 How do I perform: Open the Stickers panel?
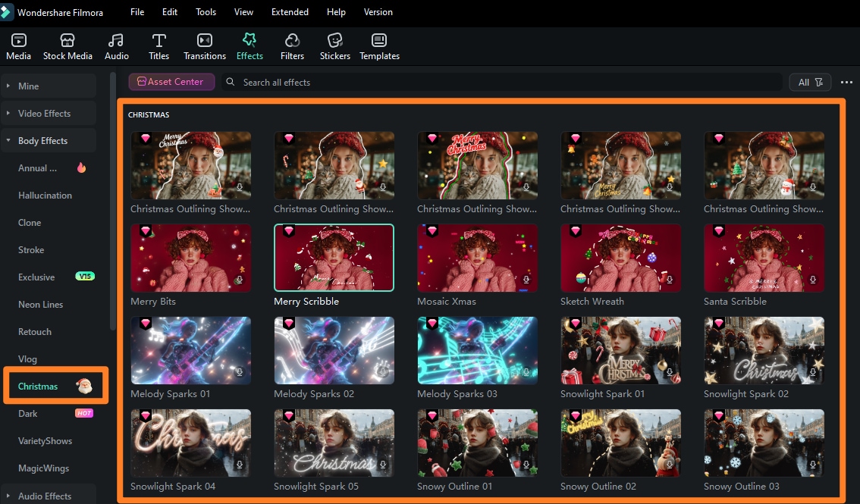coord(334,46)
